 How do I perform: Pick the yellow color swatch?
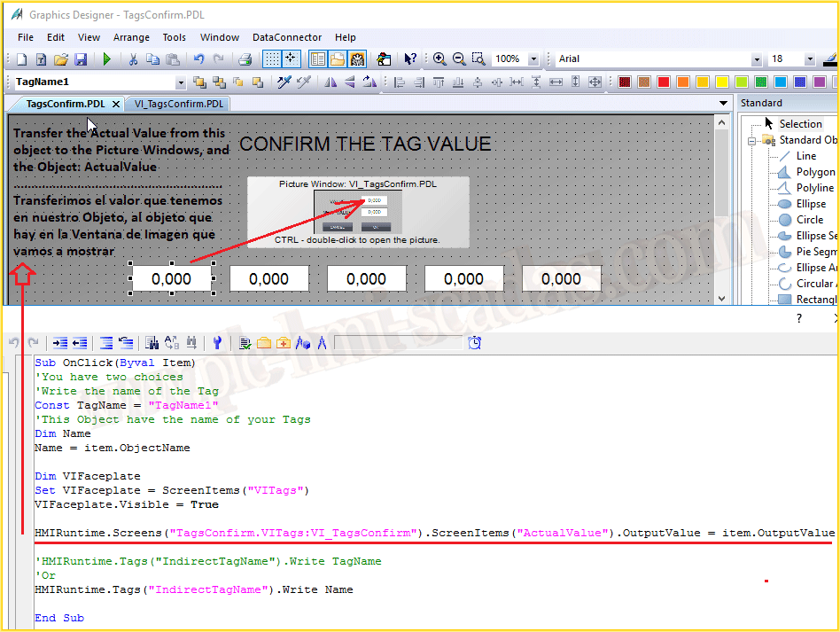703,82
